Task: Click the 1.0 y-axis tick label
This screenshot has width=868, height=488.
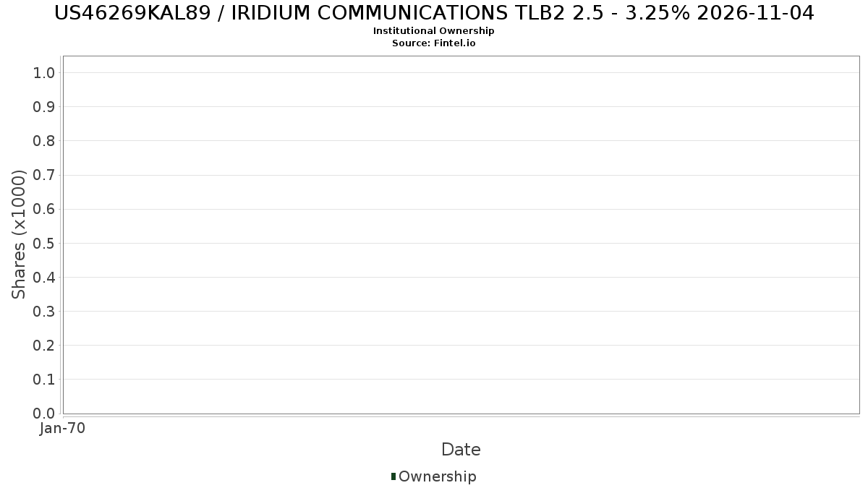Action: point(44,72)
